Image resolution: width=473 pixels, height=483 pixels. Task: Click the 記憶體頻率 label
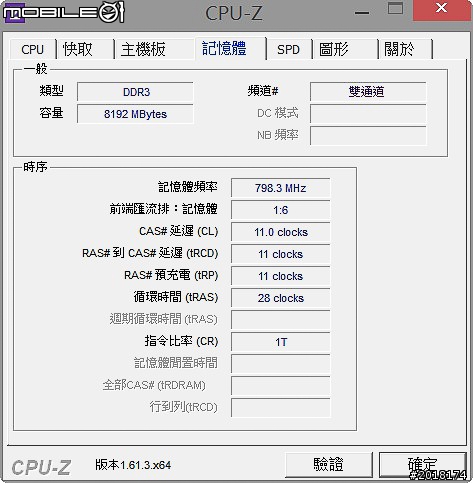(x=188, y=187)
